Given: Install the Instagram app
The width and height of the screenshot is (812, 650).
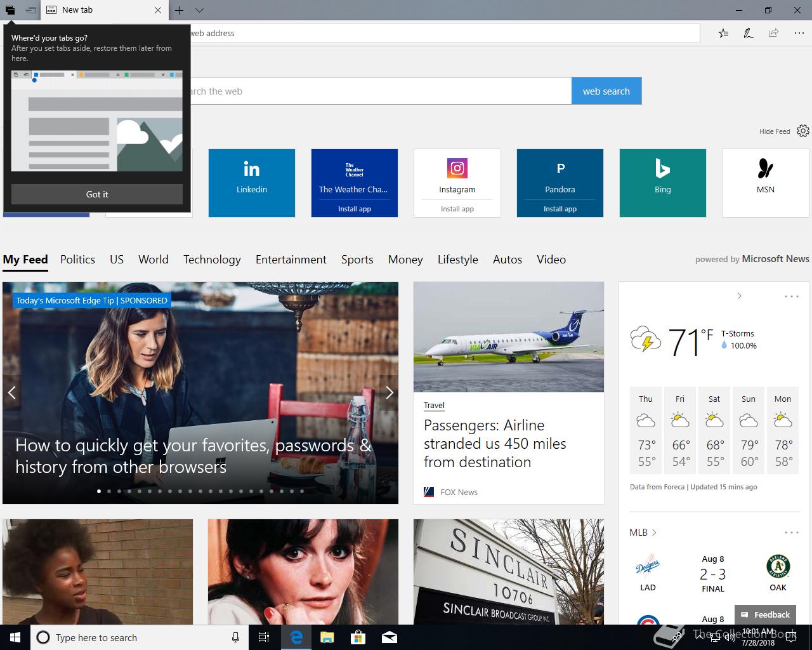Looking at the screenshot, I should click(x=457, y=209).
